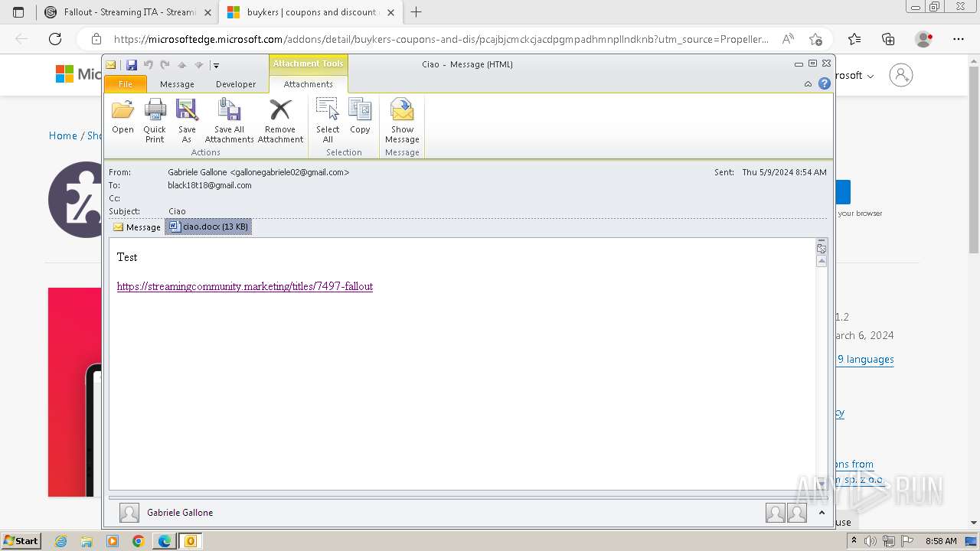This screenshot has height=551, width=980.
Task: Open the Windows Start button
Action: [x=21, y=540]
